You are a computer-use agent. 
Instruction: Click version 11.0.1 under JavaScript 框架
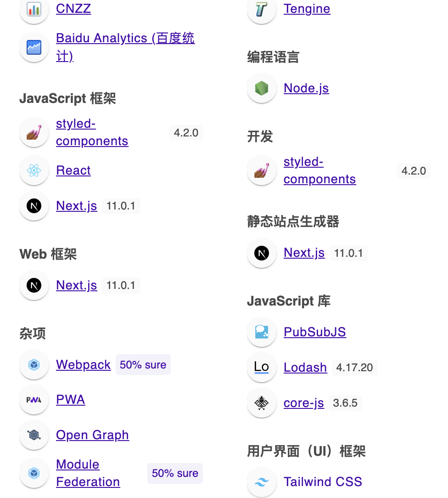click(121, 206)
